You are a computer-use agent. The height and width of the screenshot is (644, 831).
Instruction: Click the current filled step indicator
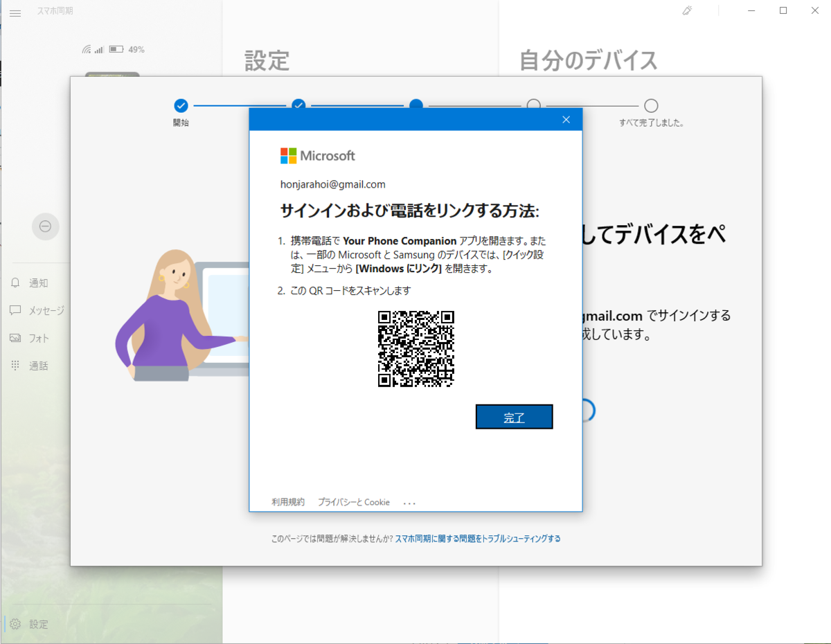pos(416,105)
